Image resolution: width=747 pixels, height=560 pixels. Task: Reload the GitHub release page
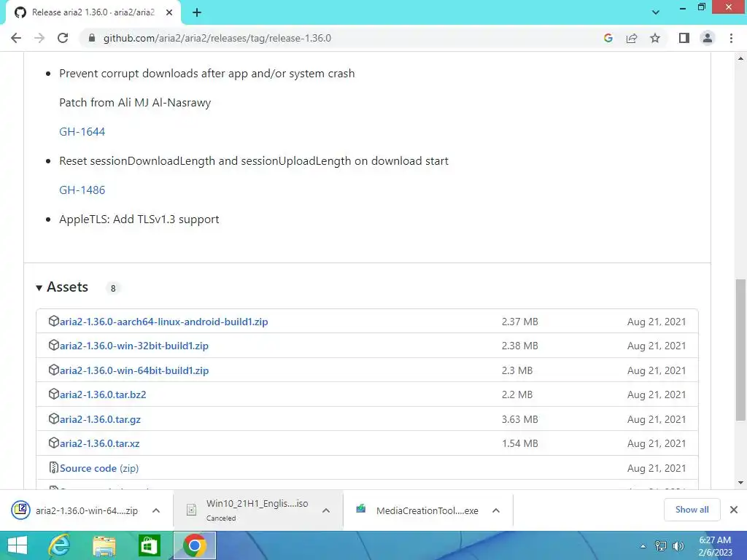pyautogui.click(x=63, y=38)
